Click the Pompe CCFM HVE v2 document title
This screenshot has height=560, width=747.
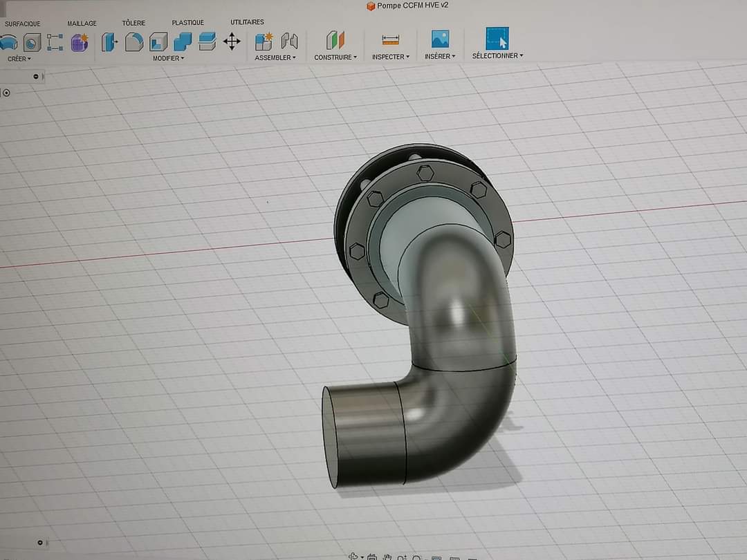[412, 6]
